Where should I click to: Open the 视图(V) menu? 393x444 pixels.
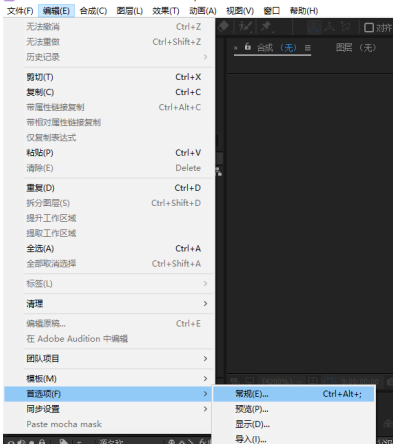click(x=240, y=11)
